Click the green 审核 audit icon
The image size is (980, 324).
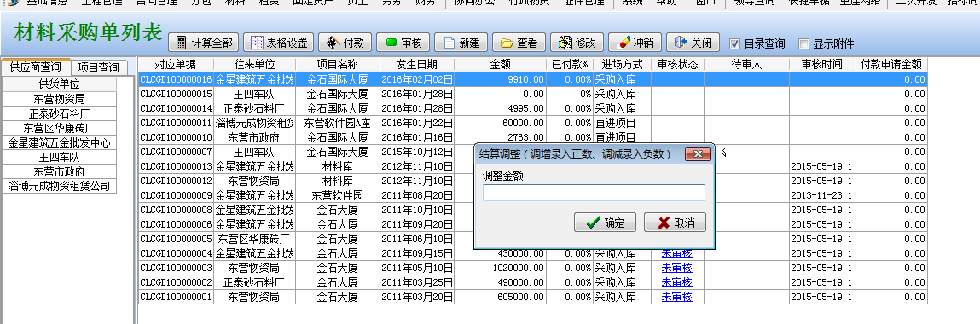391,43
